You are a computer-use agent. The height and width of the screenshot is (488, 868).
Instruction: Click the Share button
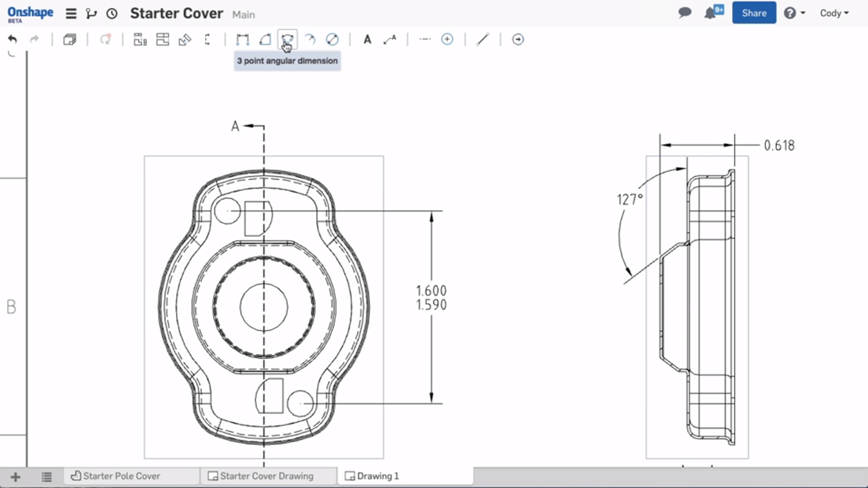click(753, 12)
